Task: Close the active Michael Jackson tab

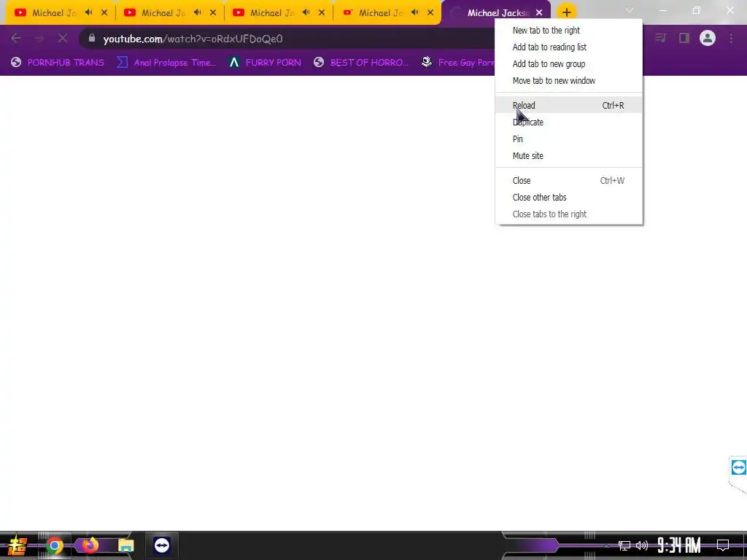Action: point(539,13)
